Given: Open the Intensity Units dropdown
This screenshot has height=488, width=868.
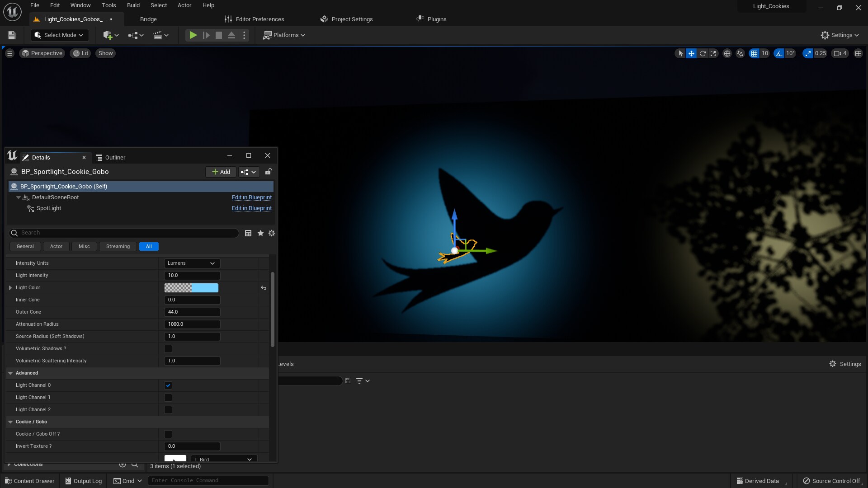Looking at the screenshot, I should (192, 263).
